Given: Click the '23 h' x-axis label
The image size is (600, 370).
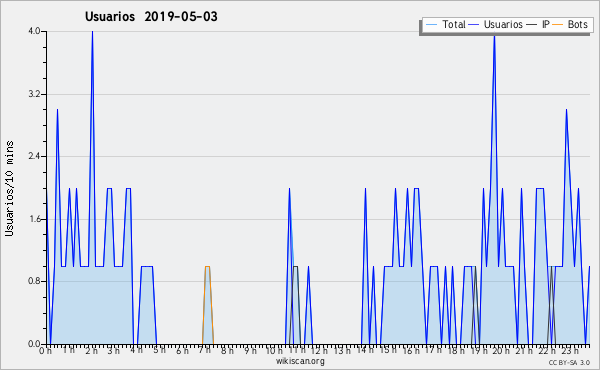Looking at the screenshot, I should [570, 350].
